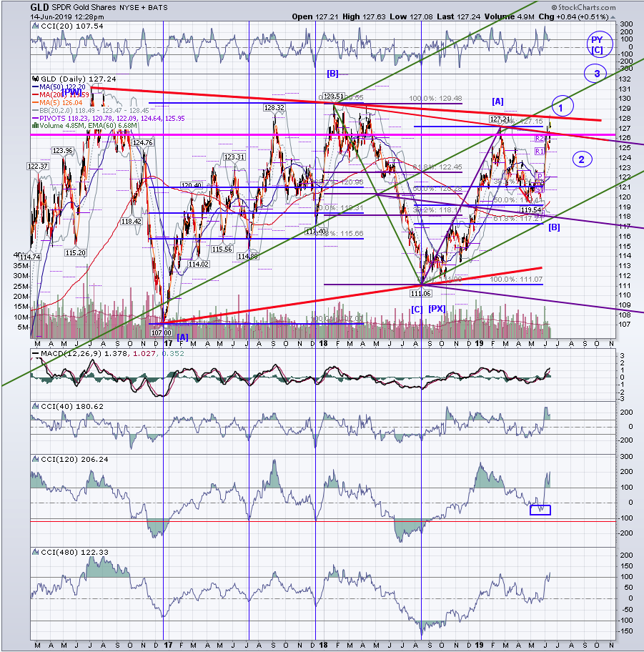Click the 'CCI(120) 206.24' indicator label

coord(74,460)
